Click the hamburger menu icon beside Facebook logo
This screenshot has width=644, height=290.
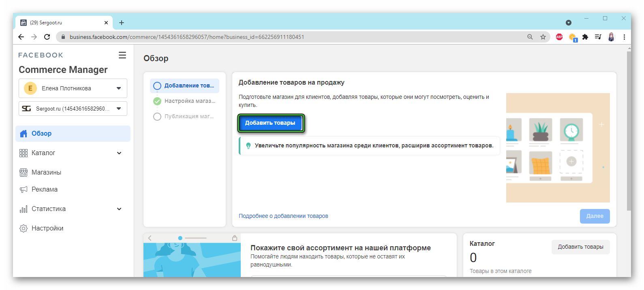(x=122, y=55)
